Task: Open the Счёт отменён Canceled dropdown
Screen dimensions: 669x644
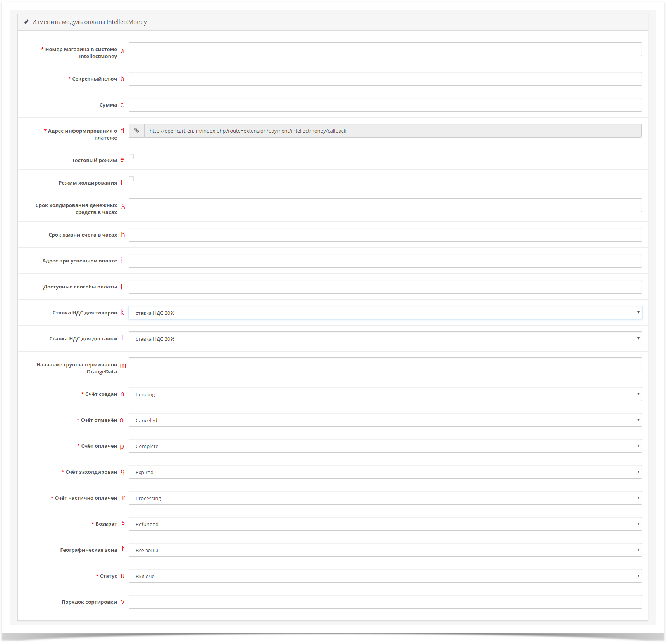Action: (x=385, y=420)
